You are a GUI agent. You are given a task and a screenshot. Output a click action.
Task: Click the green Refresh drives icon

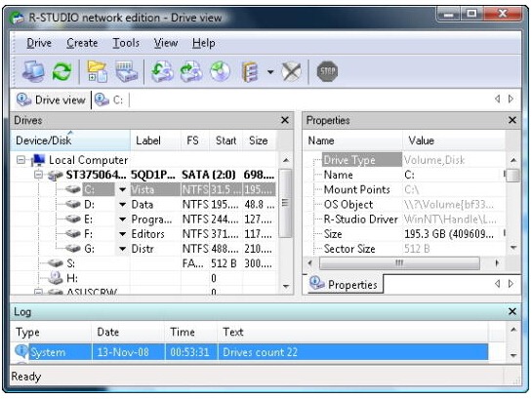(x=61, y=71)
